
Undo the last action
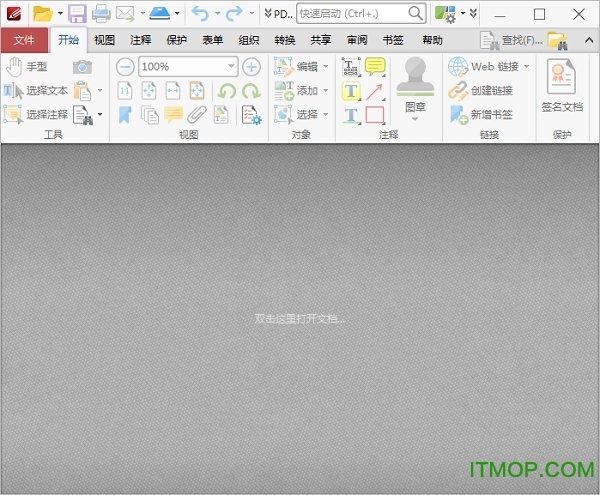click(x=200, y=14)
